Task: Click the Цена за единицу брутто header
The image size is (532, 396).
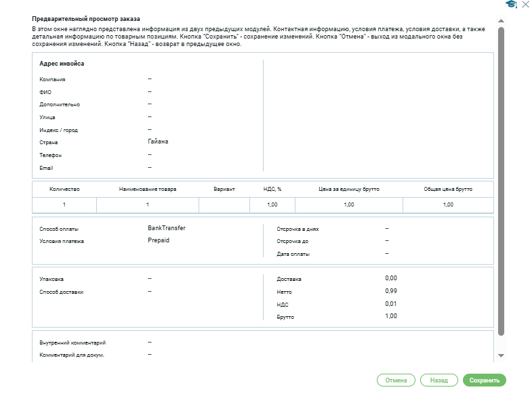Action: pos(348,189)
